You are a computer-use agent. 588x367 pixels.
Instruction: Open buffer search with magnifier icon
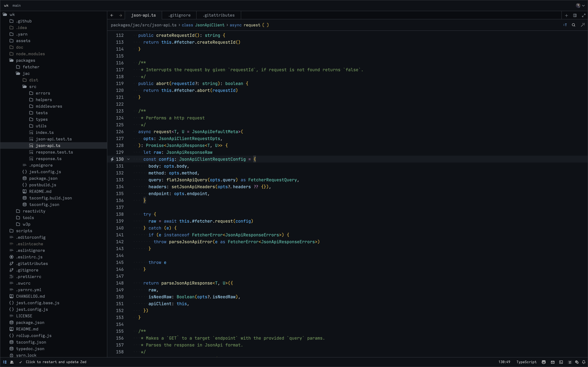pyautogui.click(x=573, y=25)
